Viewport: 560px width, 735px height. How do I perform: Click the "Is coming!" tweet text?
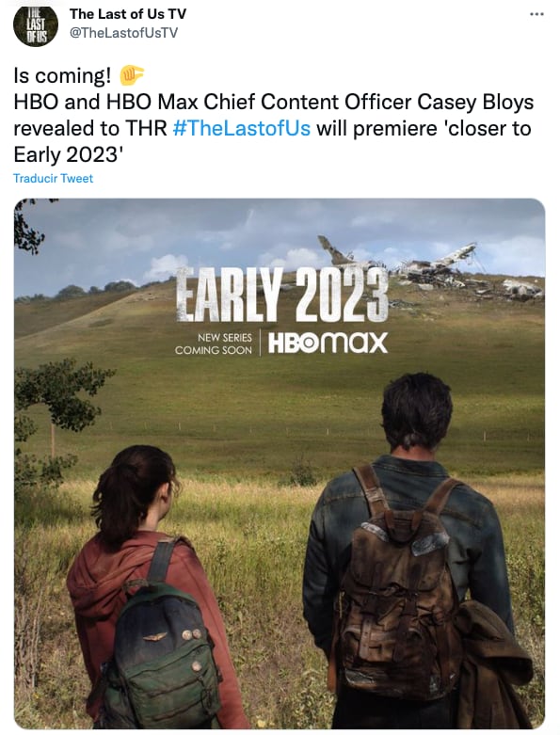(x=63, y=76)
